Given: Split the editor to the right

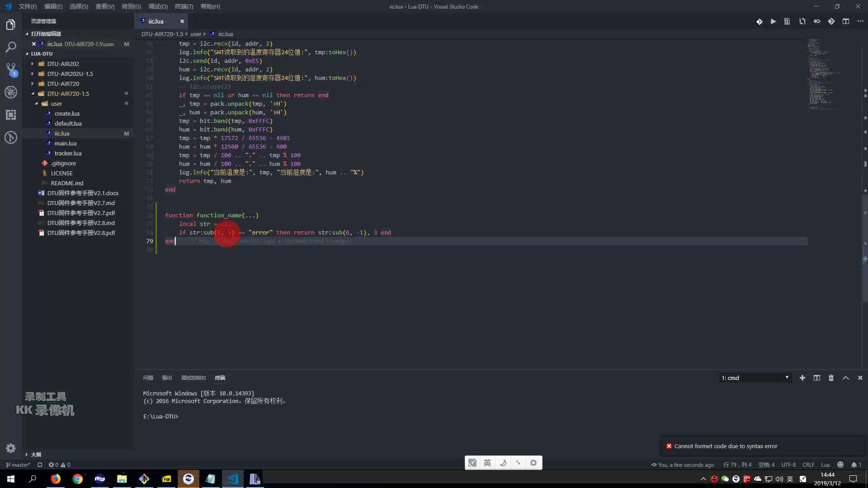Looking at the screenshot, I should (x=846, y=21).
